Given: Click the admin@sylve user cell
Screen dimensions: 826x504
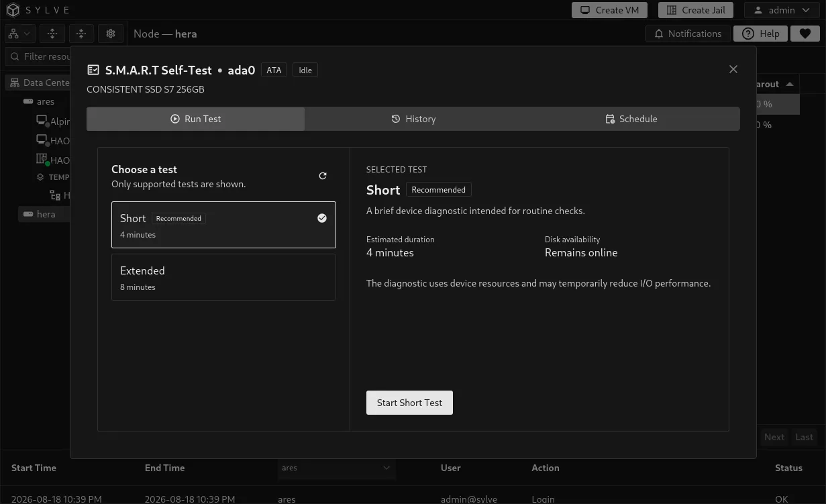Looking at the screenshot, I should coord(469,499).
